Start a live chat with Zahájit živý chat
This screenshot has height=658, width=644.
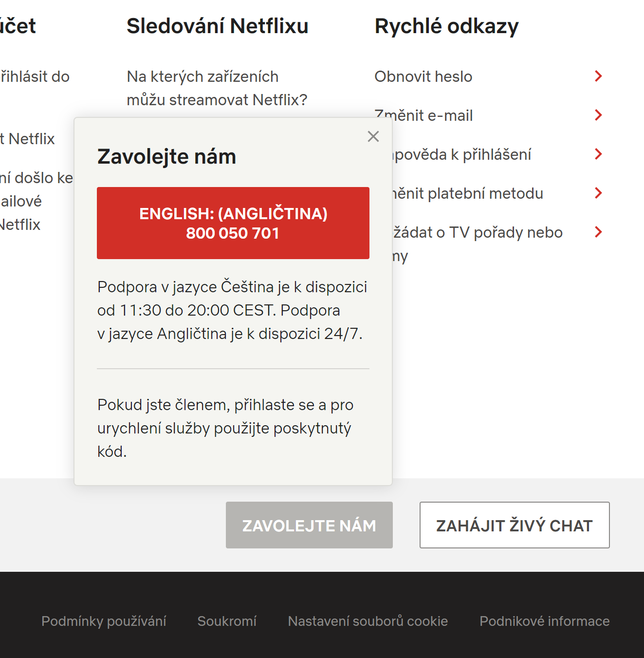point(515,525)
